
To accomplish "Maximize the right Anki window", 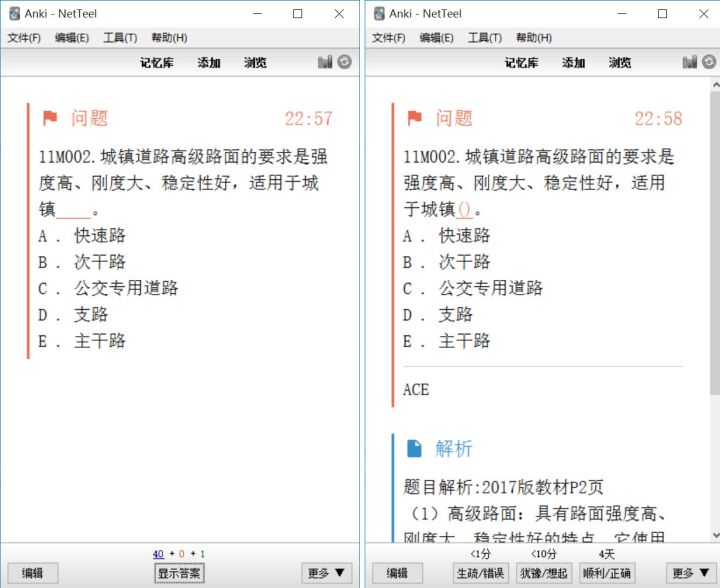I will click(662, 14).
